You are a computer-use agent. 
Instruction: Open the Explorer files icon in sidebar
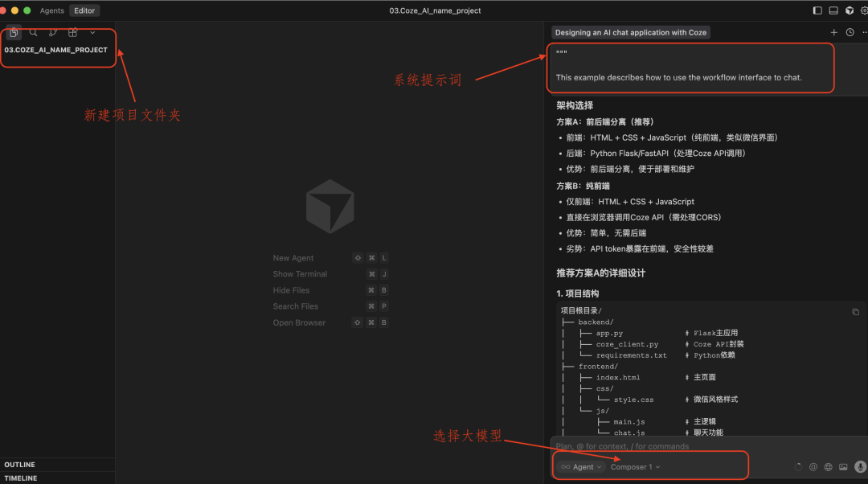[14, 33]
